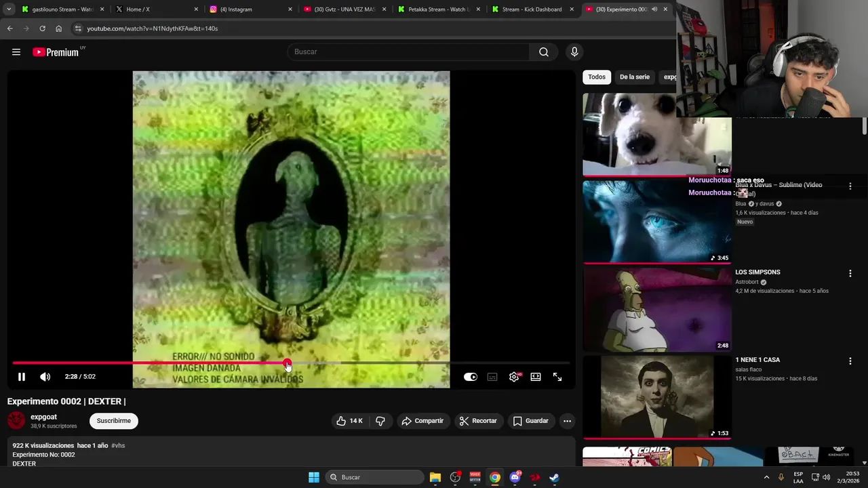The image size is (868, 488).
Task: Start voice search with the microphone
Action: click(574, 52)
